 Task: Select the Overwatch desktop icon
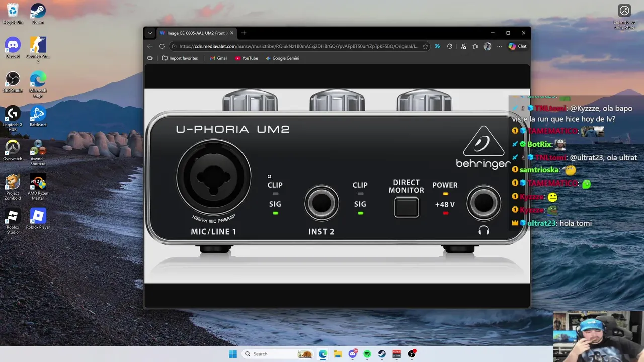(x=13, y=151)
